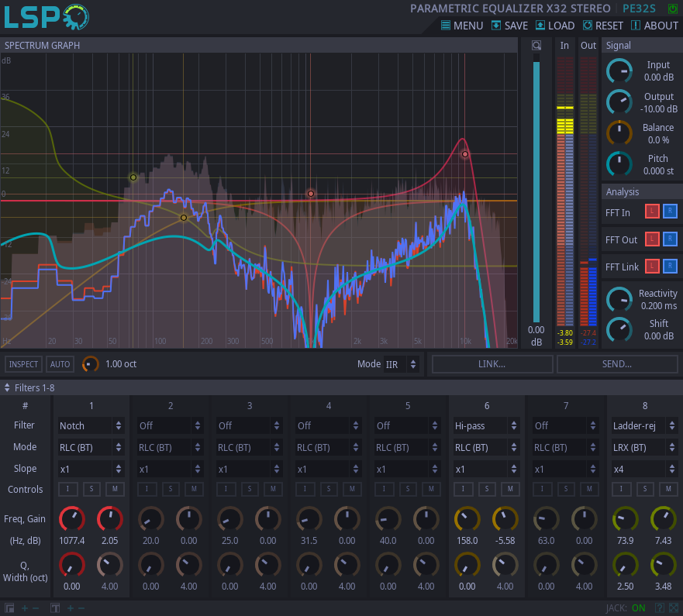Image resolution: width=683 pixels, height=616 pixels.
Task: Expand the Filters 1-8 selector
Action: tap(29, 387)
